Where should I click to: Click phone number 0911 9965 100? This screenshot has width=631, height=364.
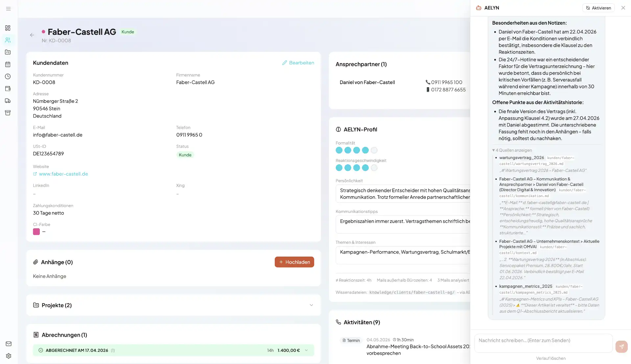(447, 82)
